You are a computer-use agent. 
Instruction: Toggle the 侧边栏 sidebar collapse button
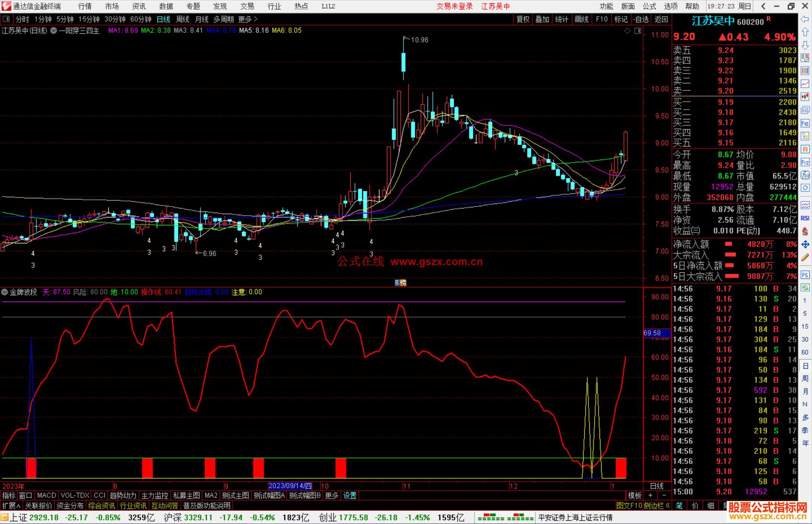click(x=657, y=506)
